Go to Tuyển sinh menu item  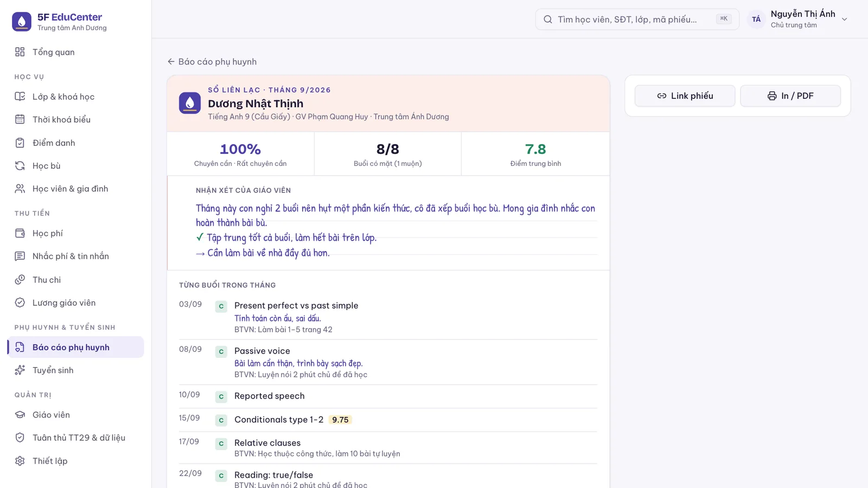tap(76, 370)
